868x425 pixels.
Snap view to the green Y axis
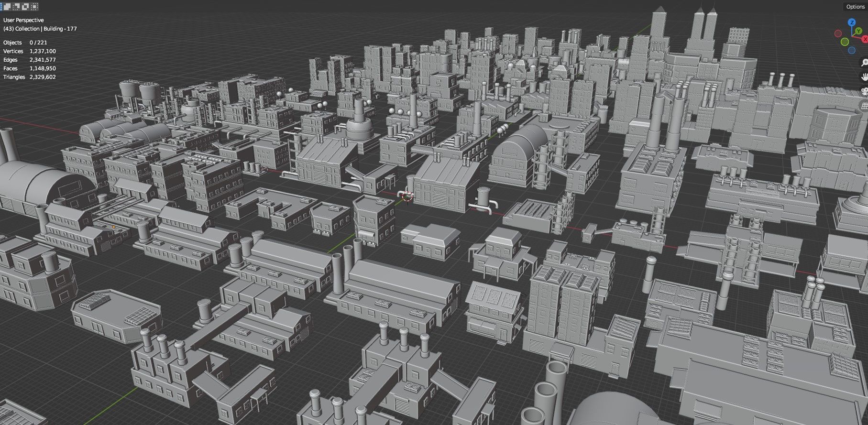[859, 31]
